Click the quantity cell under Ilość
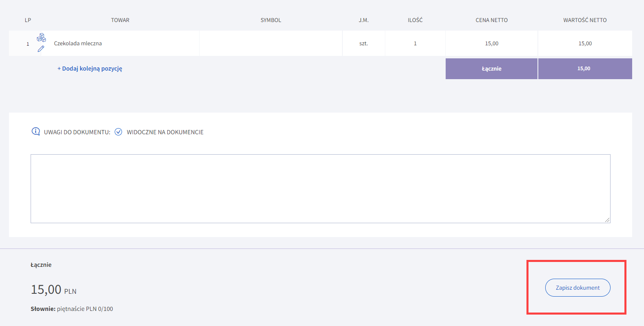 click(415, 43)
